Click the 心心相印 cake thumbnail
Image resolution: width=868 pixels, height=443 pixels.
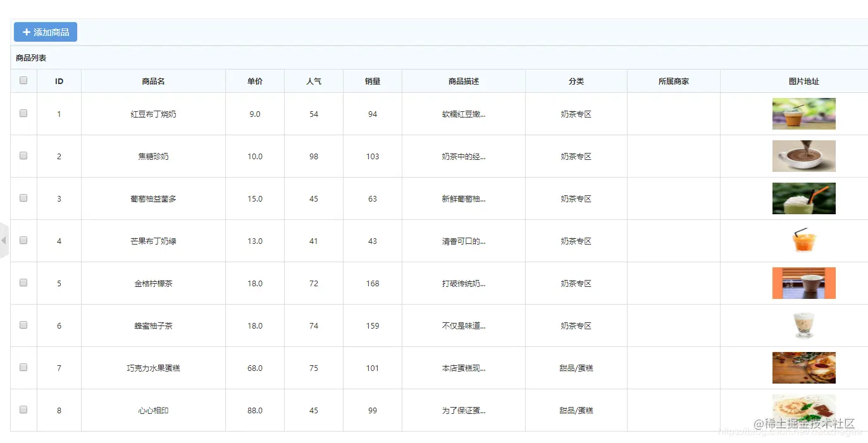(803, 410)
